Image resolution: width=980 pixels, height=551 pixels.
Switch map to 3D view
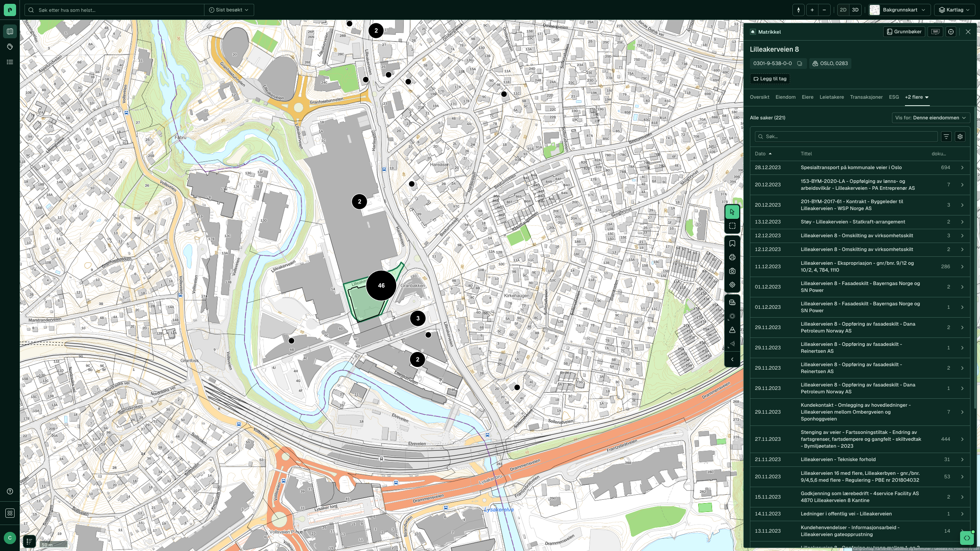tap(855, 10)
